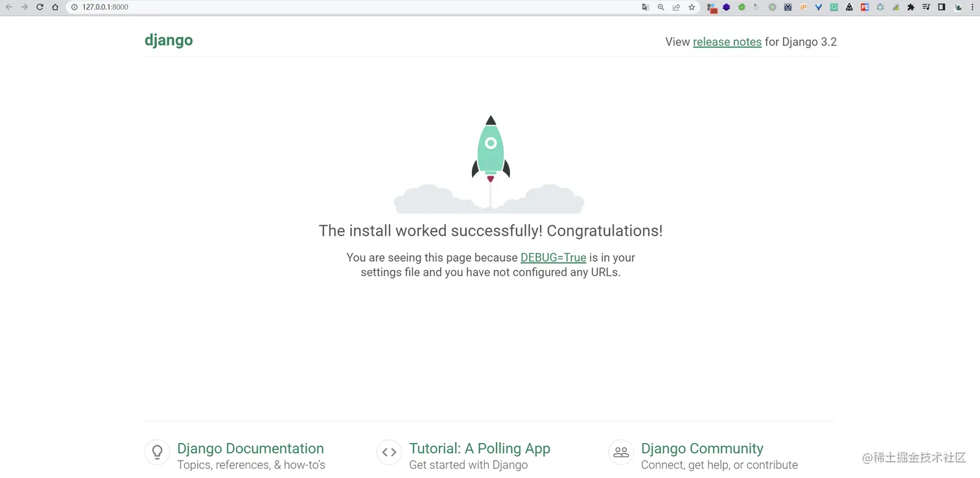Open the black hooded figure extension
The width and height of the screenshot is (980, 478).
tap(849, 7)
